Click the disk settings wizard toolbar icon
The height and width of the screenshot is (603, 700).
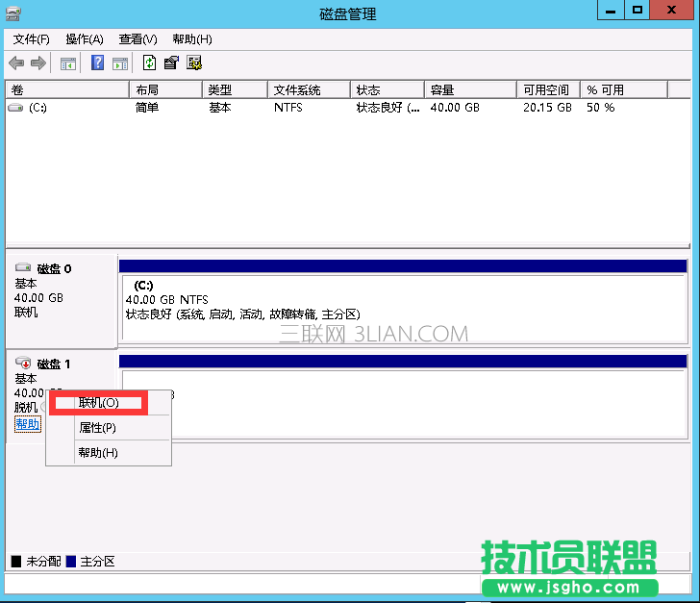tap(194, 63)
